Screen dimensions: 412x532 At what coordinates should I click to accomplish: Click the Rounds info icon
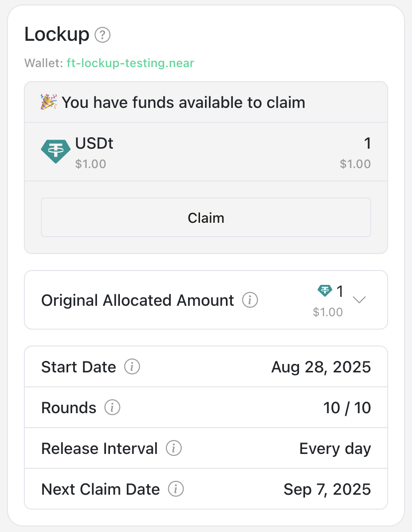click(x=112, y=408)
